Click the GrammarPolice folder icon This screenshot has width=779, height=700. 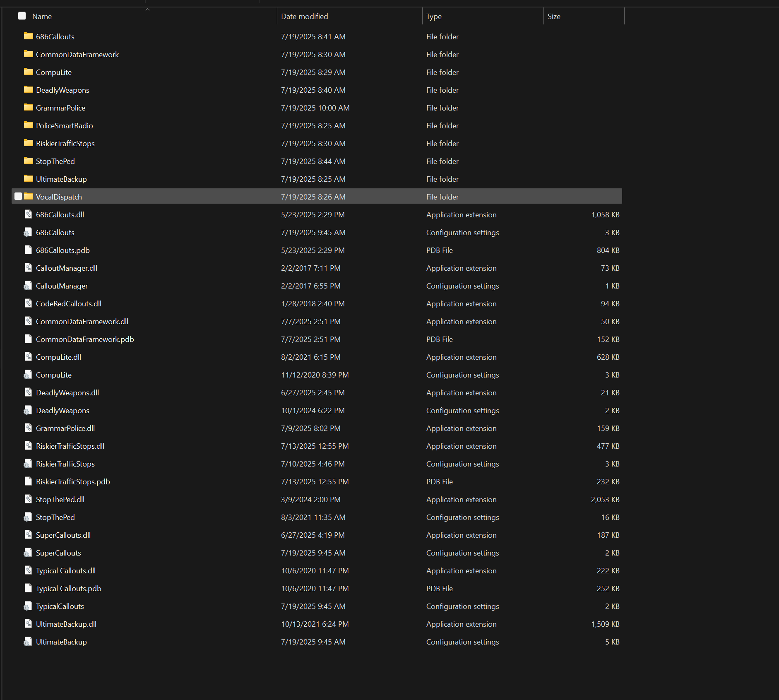pos(28,107)
